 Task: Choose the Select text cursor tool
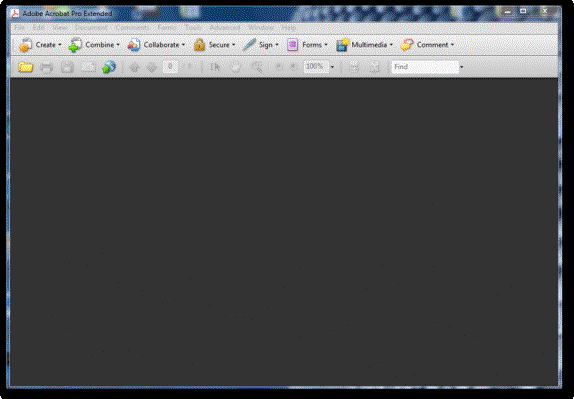click(215, 67)
